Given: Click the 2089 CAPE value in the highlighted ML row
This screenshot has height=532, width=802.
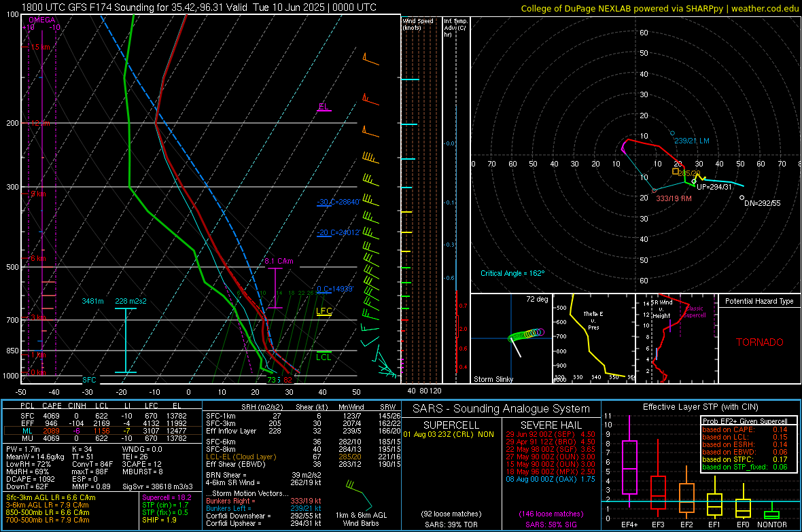Looking at the screenshot, I should 51,431.
